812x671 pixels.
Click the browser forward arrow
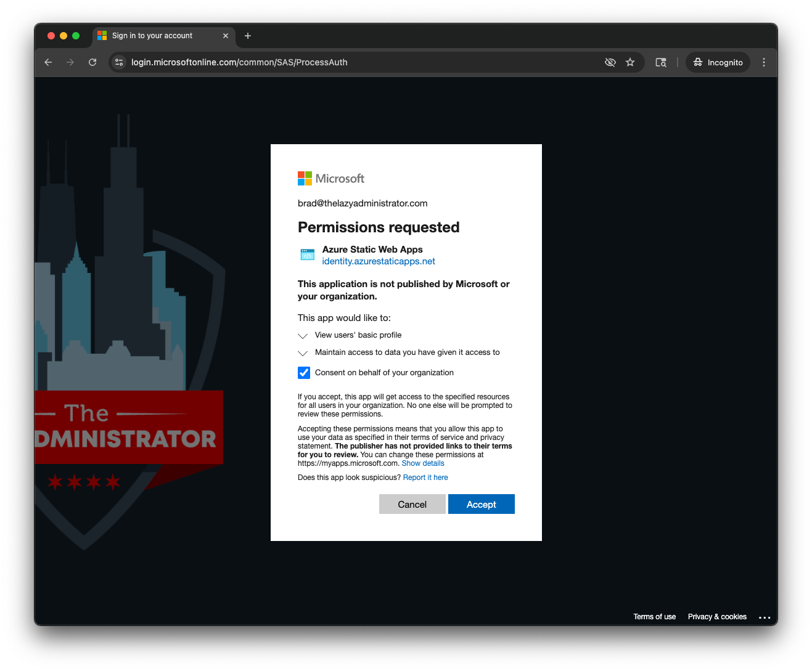pos(70,62)
